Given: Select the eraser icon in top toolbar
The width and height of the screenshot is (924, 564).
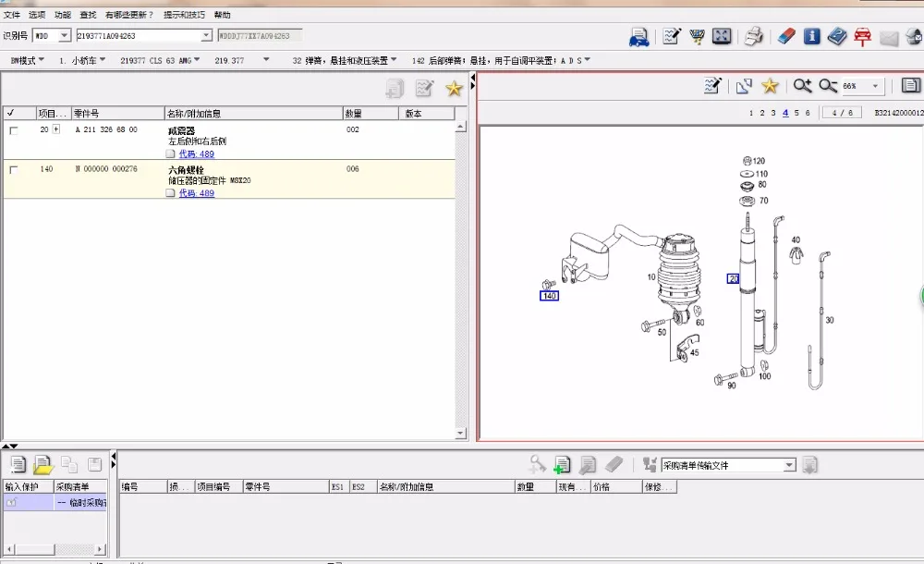Looking at the screenshot, I should pyautogui.click(x=786, y=37).
